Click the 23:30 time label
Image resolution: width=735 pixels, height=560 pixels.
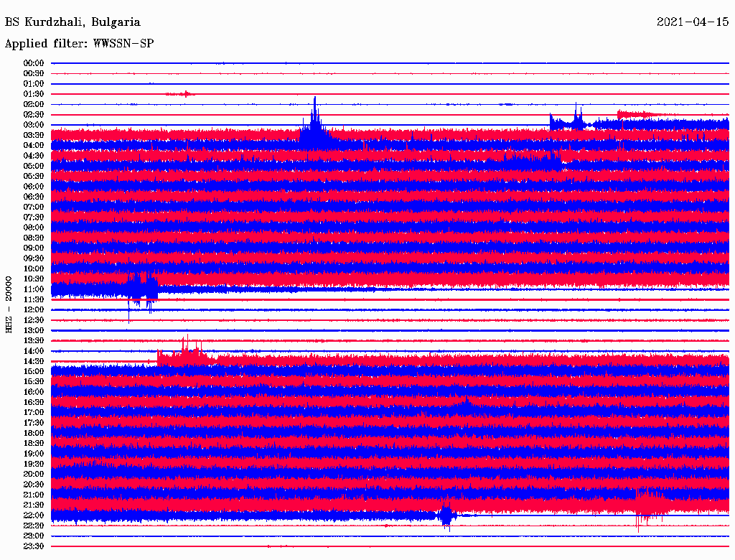[34, 546]
